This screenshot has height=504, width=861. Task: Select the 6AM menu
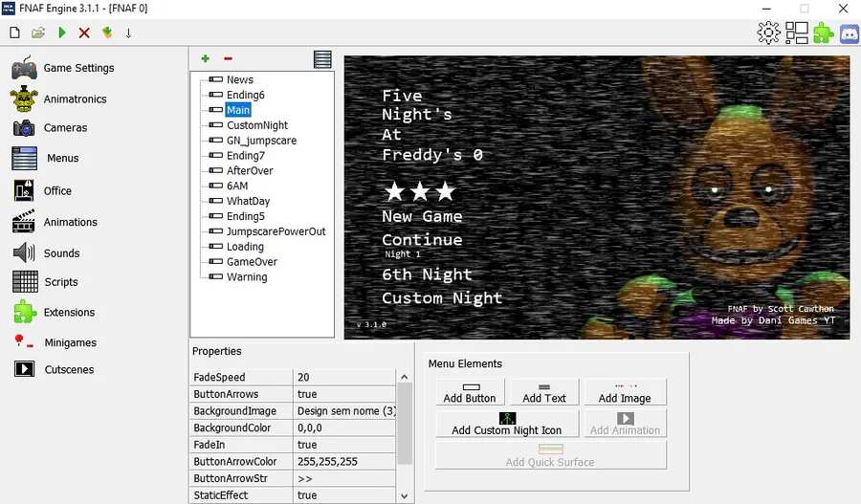[237, 186]
